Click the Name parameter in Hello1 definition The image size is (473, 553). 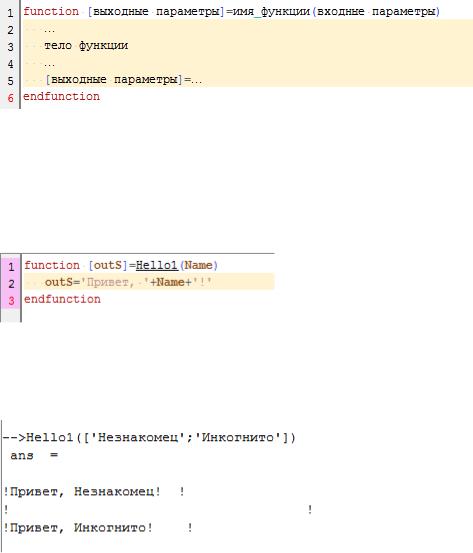(199, 265)
